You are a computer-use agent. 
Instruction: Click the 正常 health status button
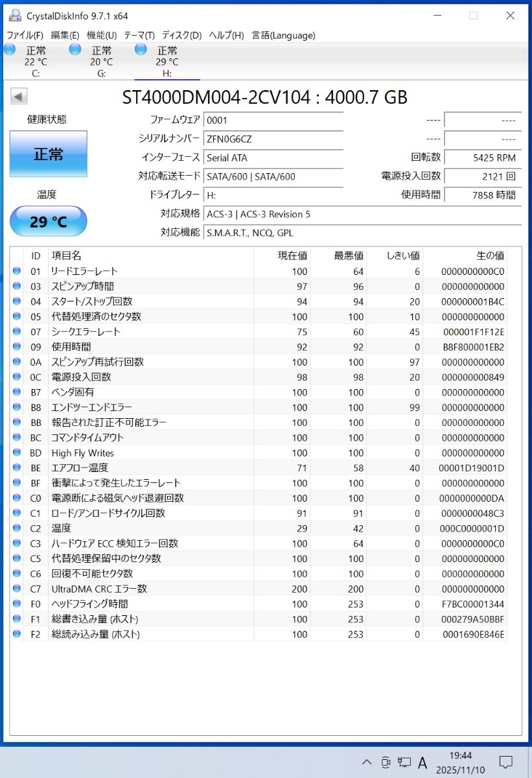click(x=49, y=154)
